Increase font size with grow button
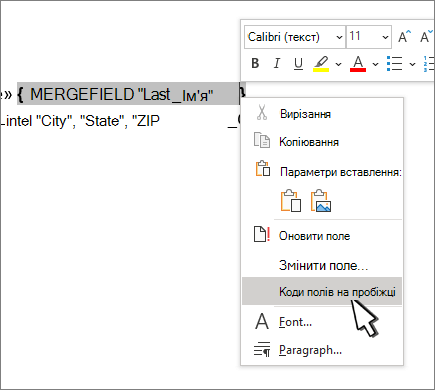 (x=405, y=37)
